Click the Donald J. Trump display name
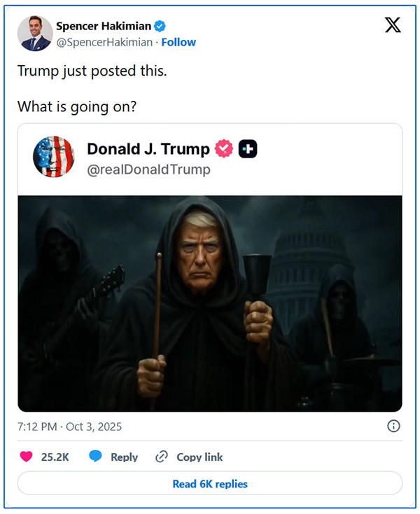420x514 pixels. (x=148, y=149)
